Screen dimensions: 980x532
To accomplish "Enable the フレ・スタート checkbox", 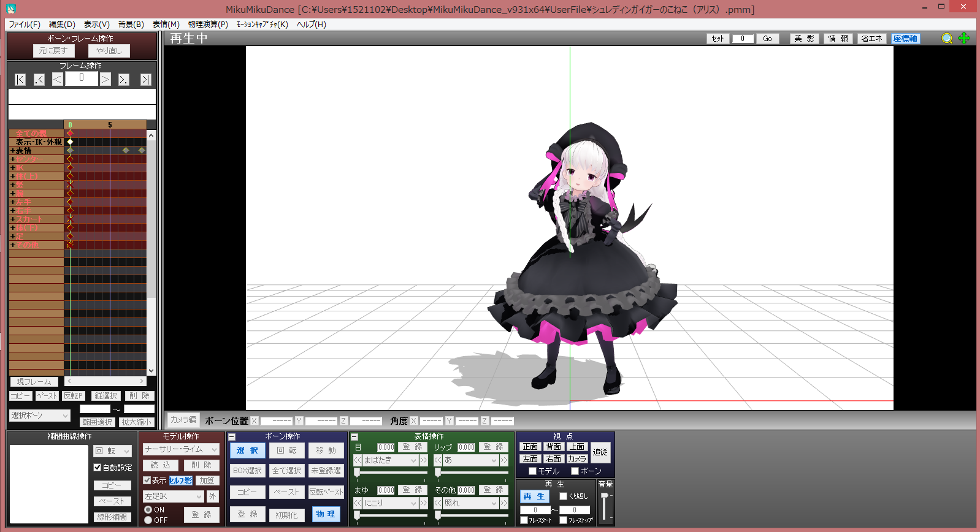I will tap(524, 520).
